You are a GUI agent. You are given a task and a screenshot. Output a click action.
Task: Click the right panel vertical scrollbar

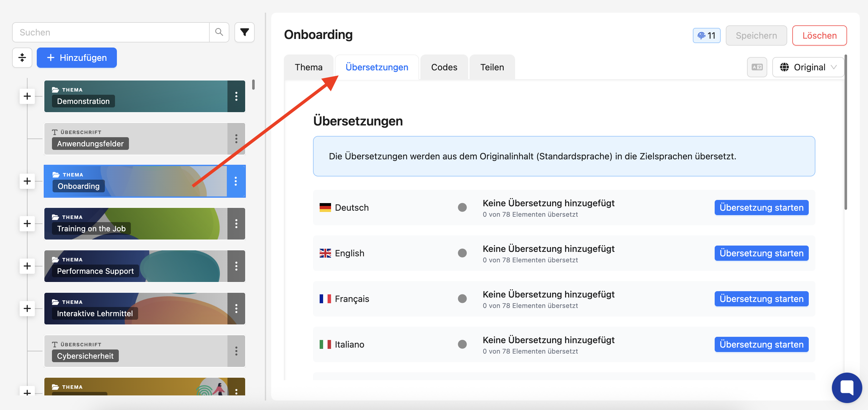(x=846, y=132)
